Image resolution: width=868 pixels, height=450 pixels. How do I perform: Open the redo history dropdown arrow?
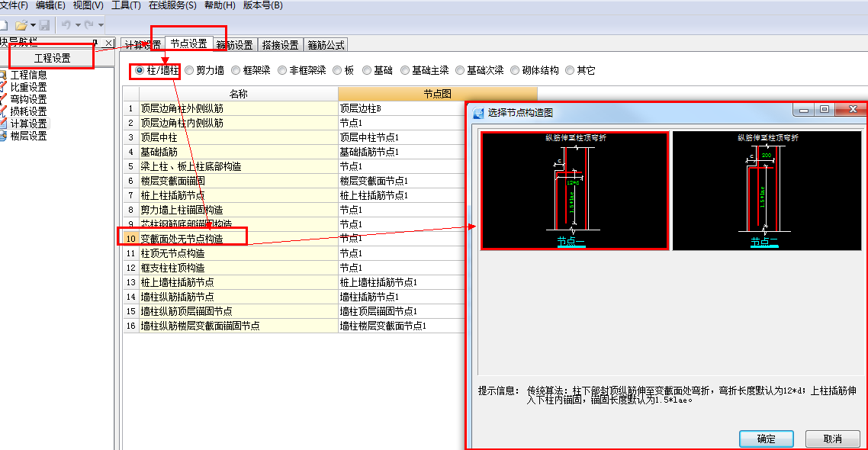[101, 25]
